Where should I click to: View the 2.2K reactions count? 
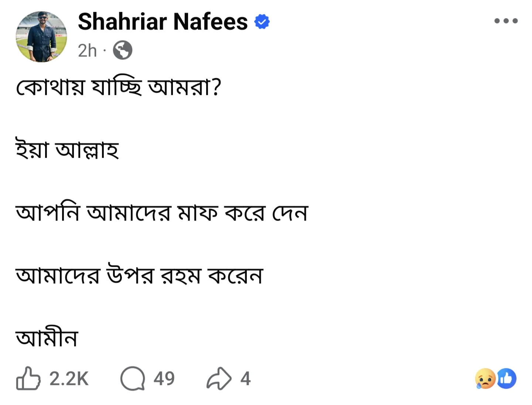click(68, 378)
